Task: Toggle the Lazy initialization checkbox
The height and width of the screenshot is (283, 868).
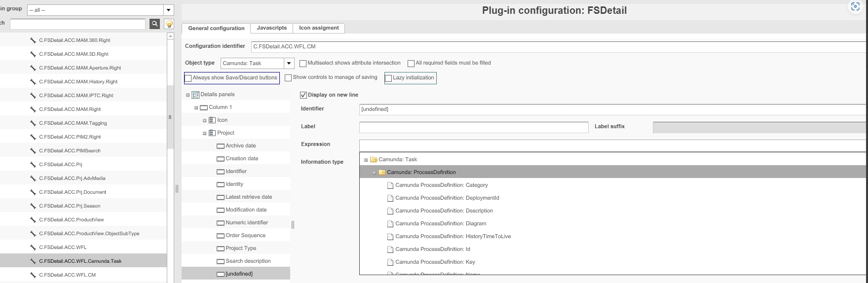Action: point(388,78)
